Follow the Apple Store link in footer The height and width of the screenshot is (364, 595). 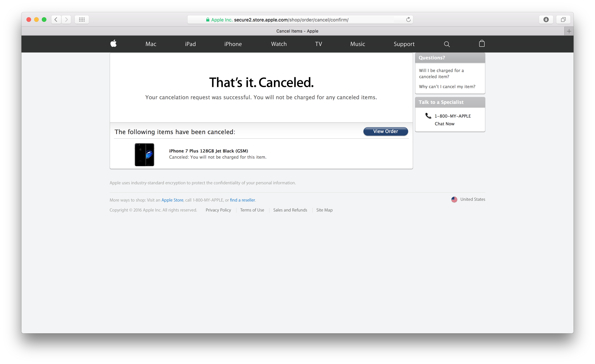pyautogui.click(x=172, y=200)
